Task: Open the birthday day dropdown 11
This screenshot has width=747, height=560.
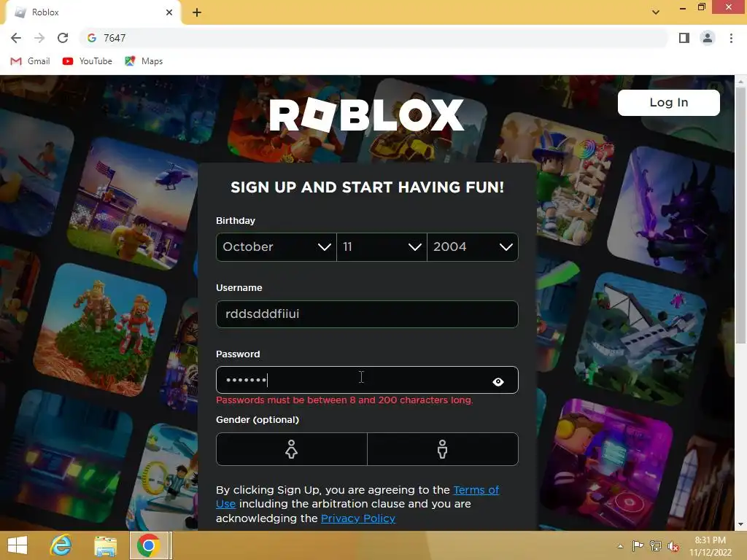Action: (382, 246)
